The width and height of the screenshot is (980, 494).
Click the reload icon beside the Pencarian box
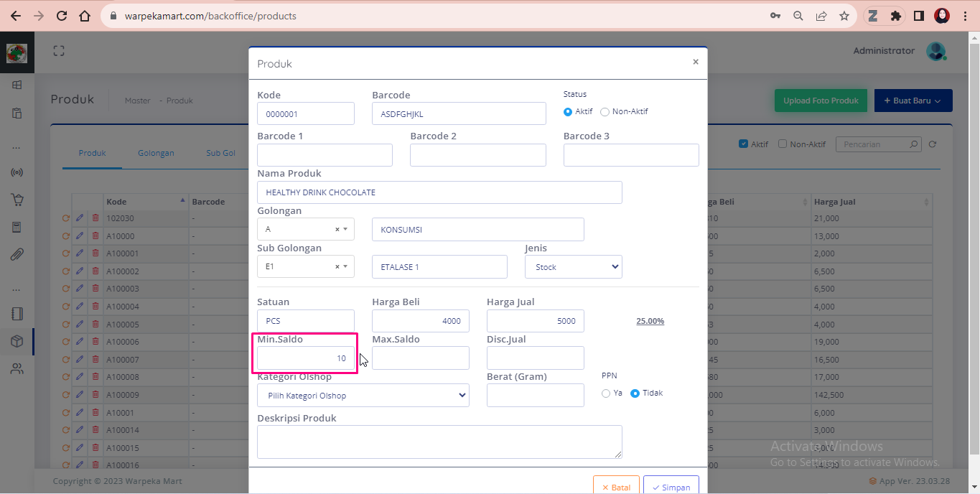click(933, 144)
